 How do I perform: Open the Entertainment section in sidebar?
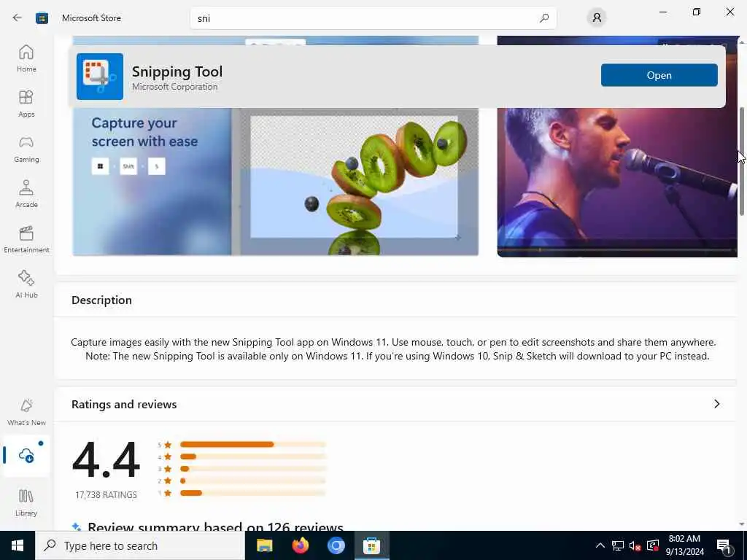pos(26,239)
